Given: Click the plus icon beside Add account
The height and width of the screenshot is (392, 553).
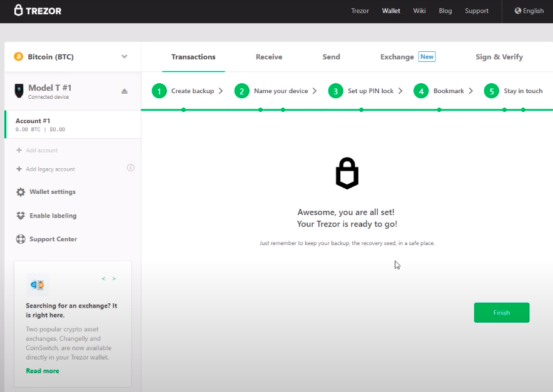Looking at the screenshot, I should [19, 150].
